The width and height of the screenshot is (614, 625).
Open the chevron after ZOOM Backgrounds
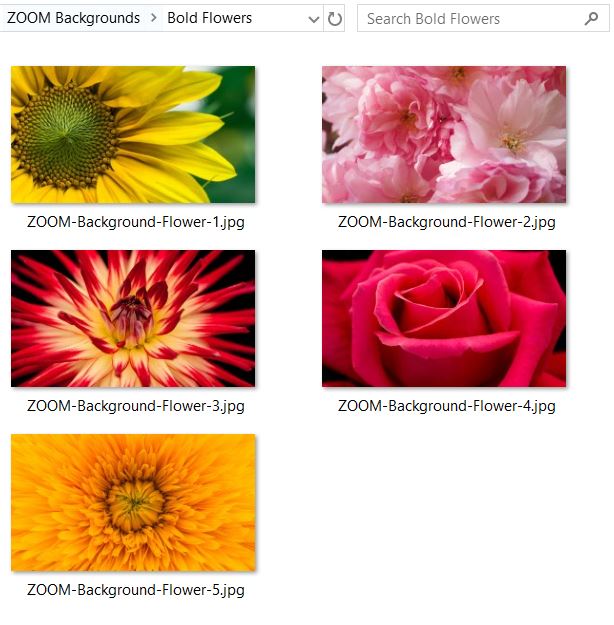coord(154,18)
